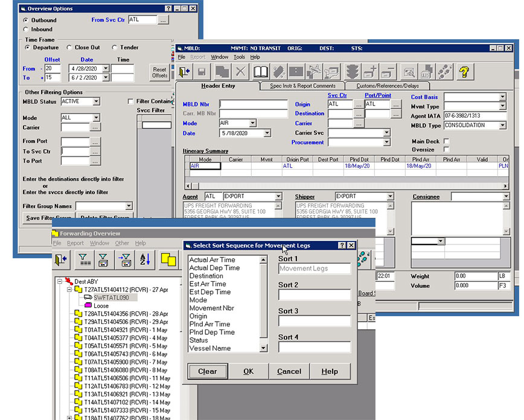This screenshot has height=420, width=524.
Task: Select a filter funnel icon in Forwarding Overview toolbar
Action: (85, 260)
